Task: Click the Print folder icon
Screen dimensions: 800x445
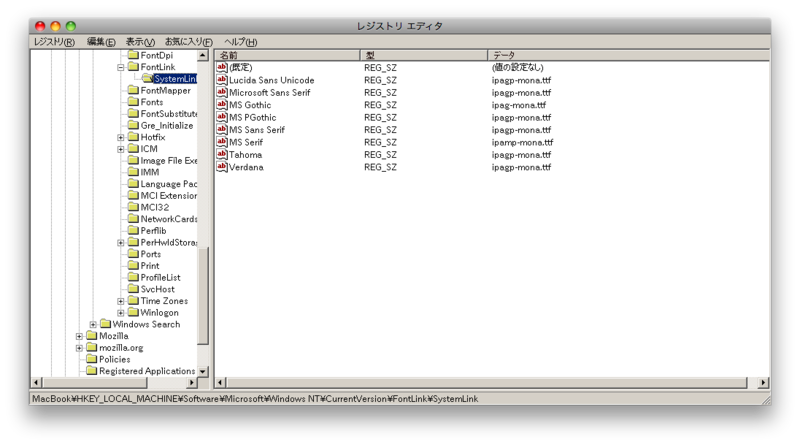Action: click(133, 266)
